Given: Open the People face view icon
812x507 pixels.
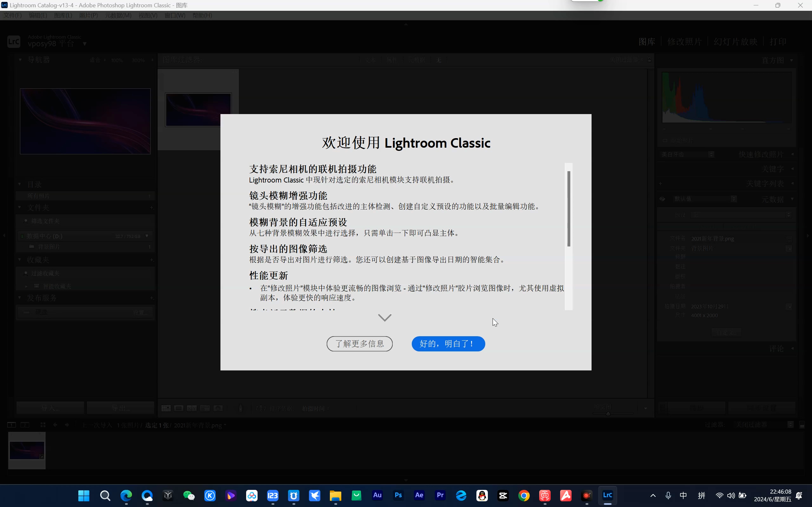Looking at the screenshot, I should [218, 408].
